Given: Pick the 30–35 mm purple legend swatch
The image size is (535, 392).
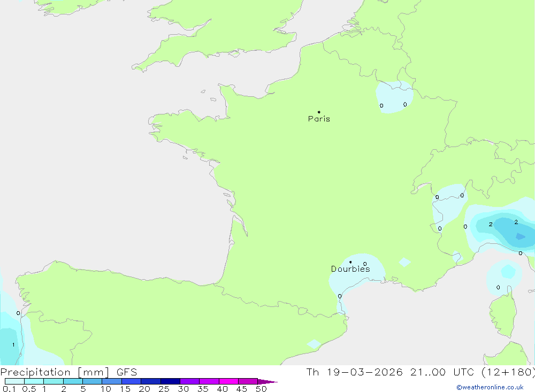Looking at the screenshot, I should [x=189, y=381].
